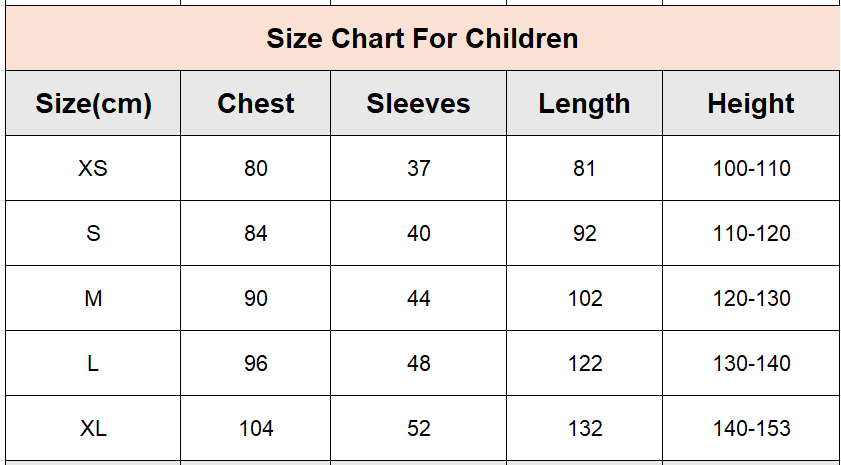The width and height of the screenshot is (841, 465).
Task: Click the Height column header
Action: pos(751,103)
